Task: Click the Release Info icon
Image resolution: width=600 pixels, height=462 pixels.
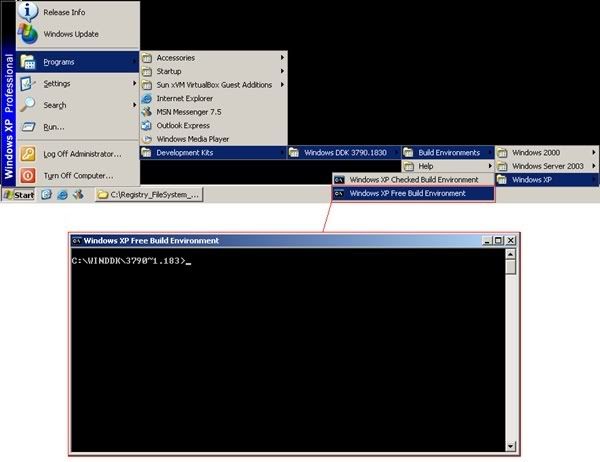Action: pos(28,11)
